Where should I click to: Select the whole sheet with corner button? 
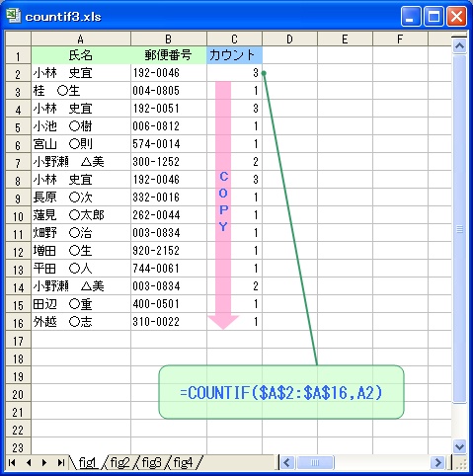19,39
